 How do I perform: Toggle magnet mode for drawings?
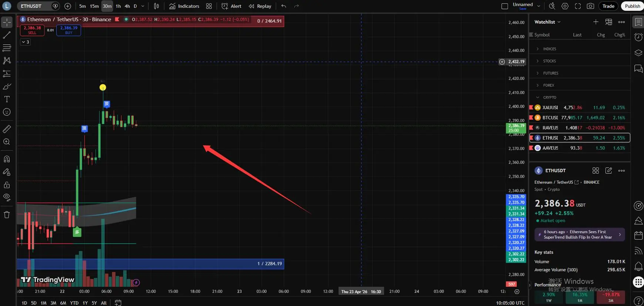pos(7,159)
